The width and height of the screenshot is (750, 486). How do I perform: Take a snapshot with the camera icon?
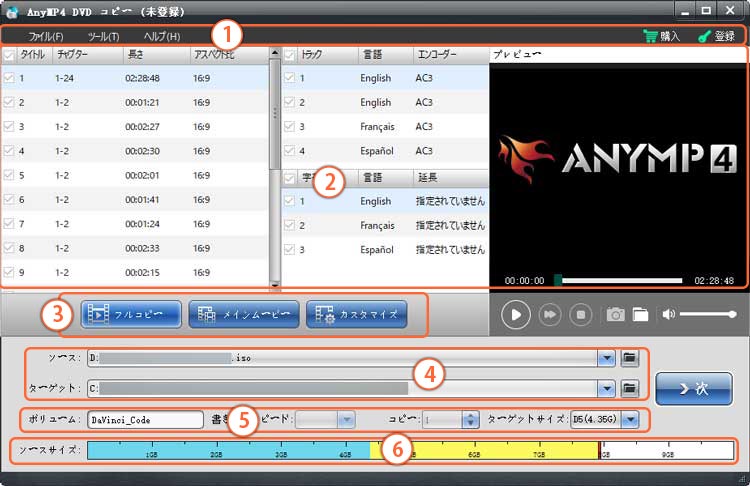pyautogui.click(x=615, y=314)
